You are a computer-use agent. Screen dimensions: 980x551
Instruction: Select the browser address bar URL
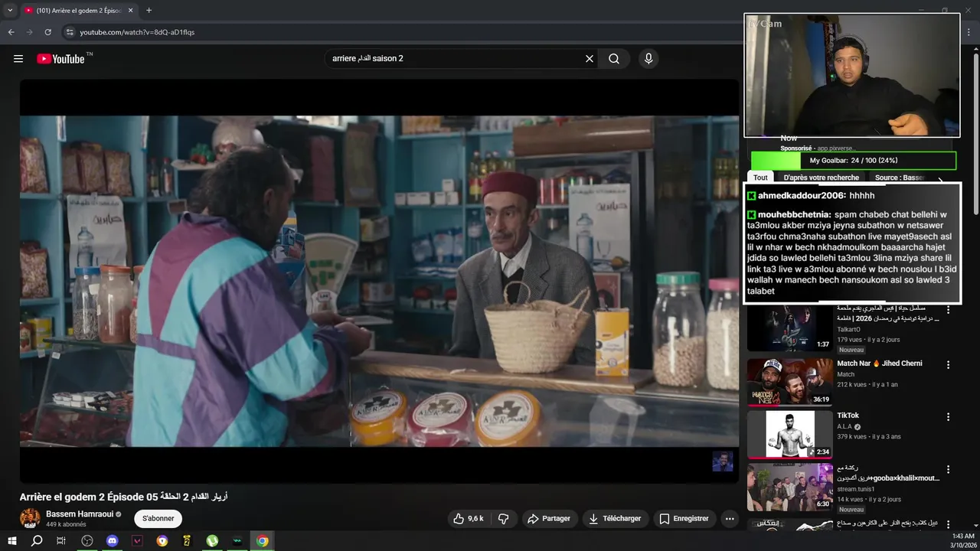click(137, 32)
